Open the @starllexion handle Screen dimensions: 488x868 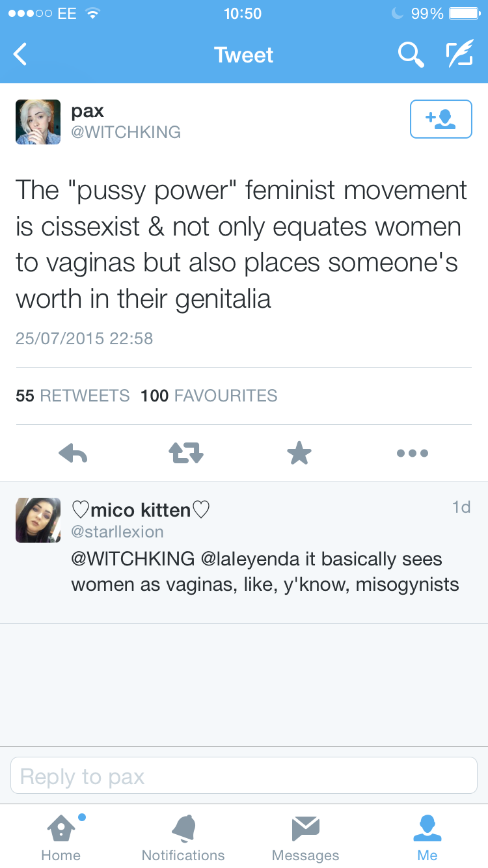pos(117,532)
